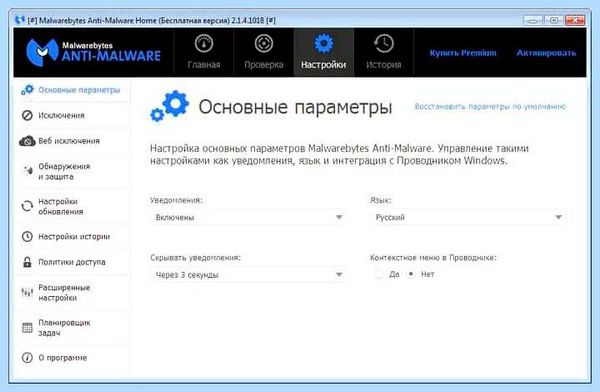Click the Активировать link
This screenshot has height=392, width=600.
click(x=546, y=53)
